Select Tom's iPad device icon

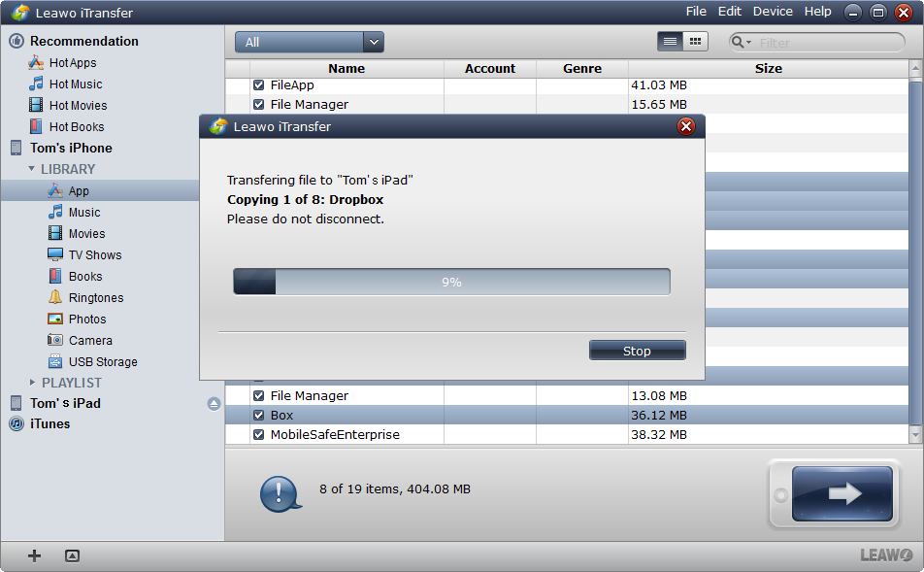click(x=16, y=403)
